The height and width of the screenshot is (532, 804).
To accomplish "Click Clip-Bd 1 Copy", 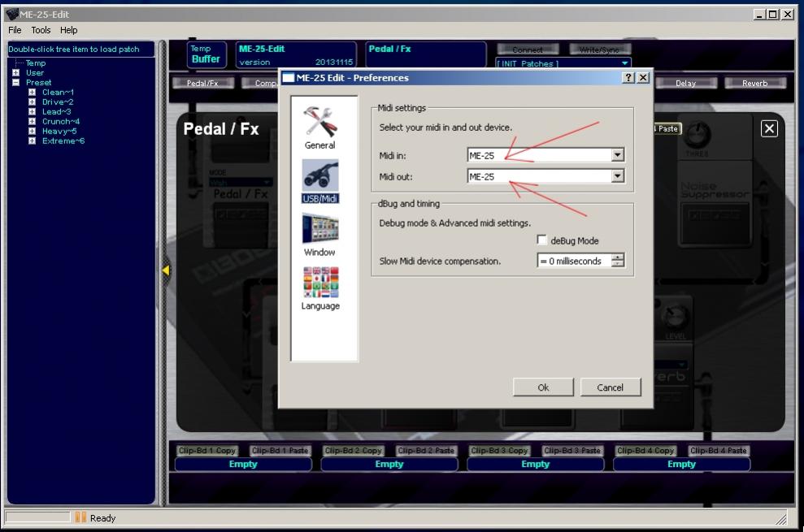I will coord(207,451).
